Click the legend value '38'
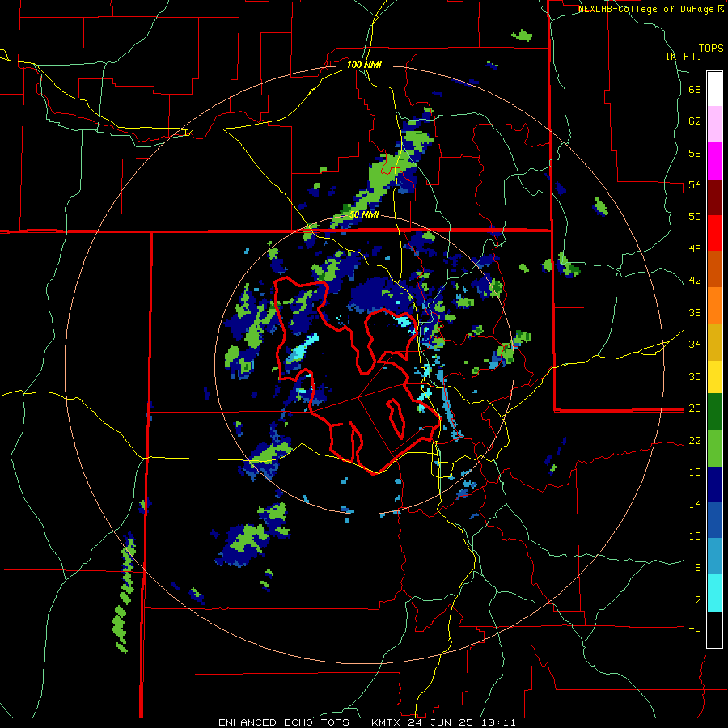 click(695, 312)
